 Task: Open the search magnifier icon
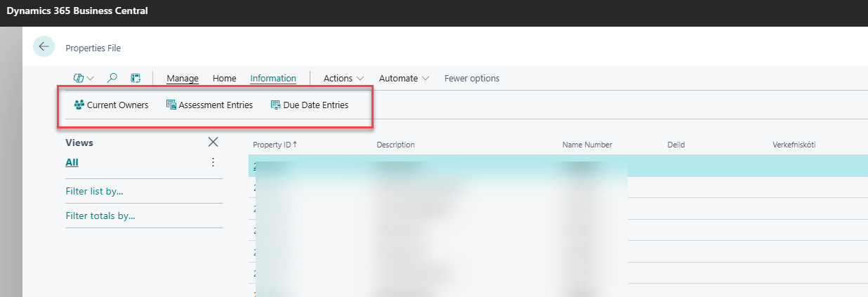click(x=112, y=78)
